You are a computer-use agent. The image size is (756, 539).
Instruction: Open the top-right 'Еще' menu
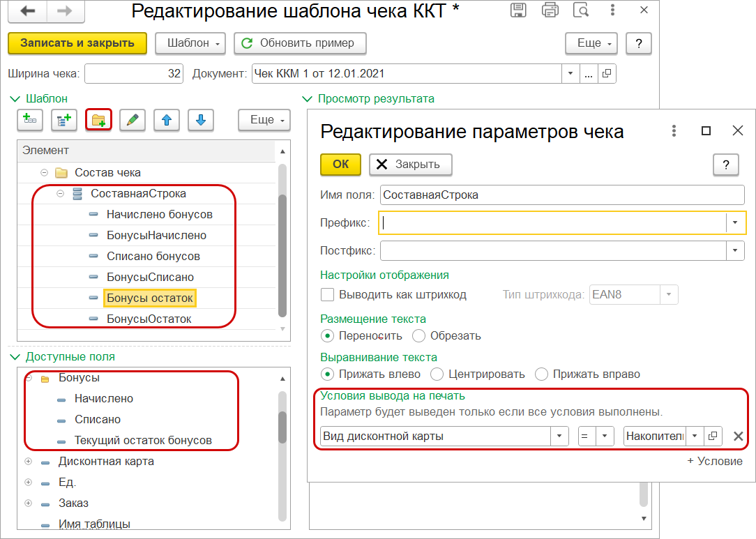(x=591, y=43)
